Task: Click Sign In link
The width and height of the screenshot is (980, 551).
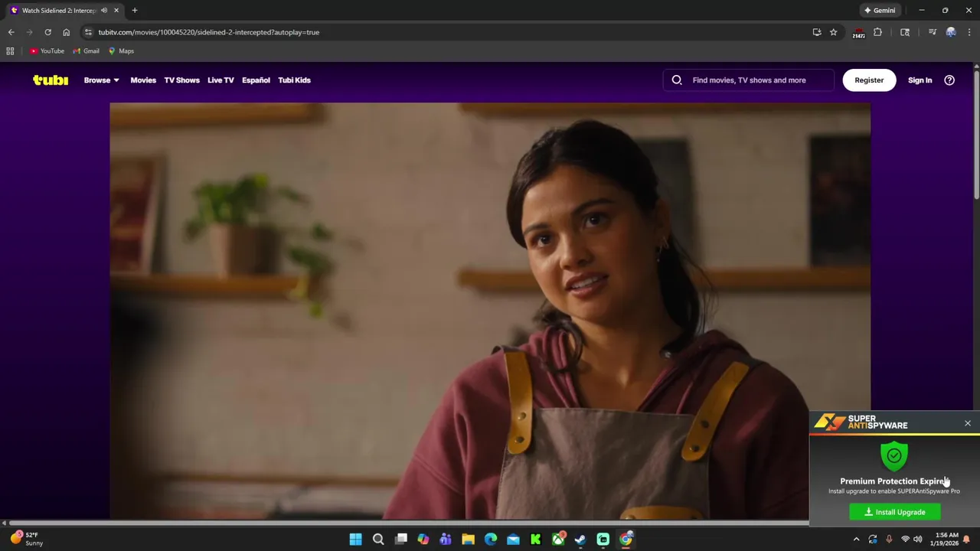Action: (920, 80)
